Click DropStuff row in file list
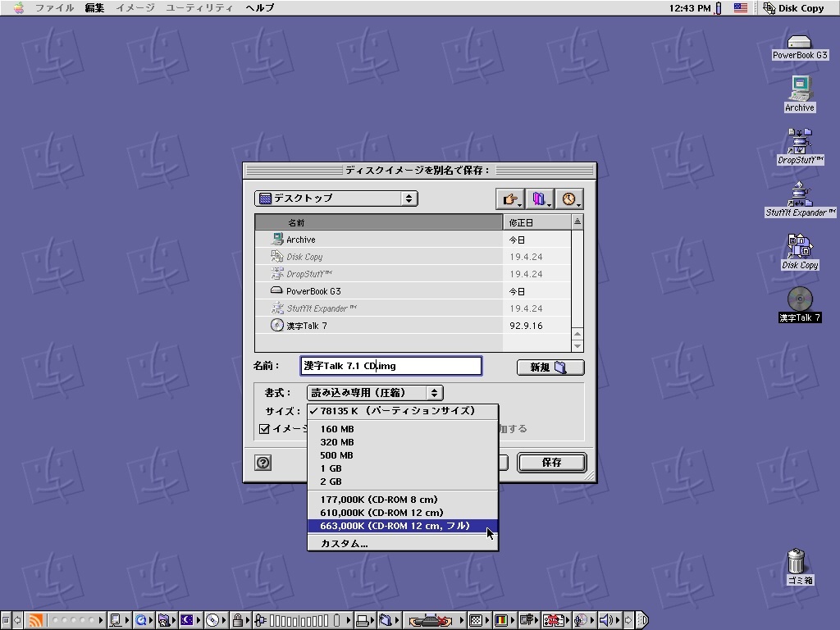840x630 pixels. (x=413, y=274)
